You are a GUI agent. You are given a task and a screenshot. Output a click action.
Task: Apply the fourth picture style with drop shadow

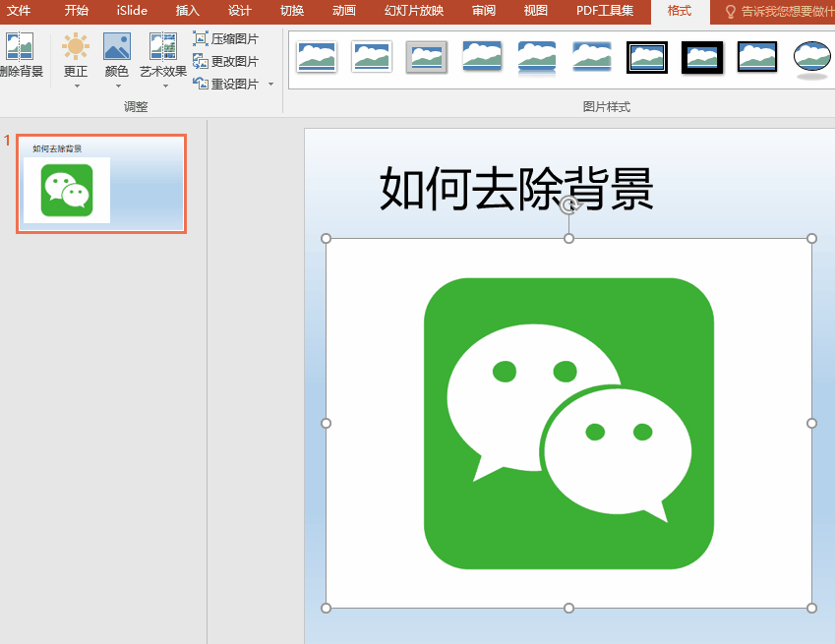[482, 57]
